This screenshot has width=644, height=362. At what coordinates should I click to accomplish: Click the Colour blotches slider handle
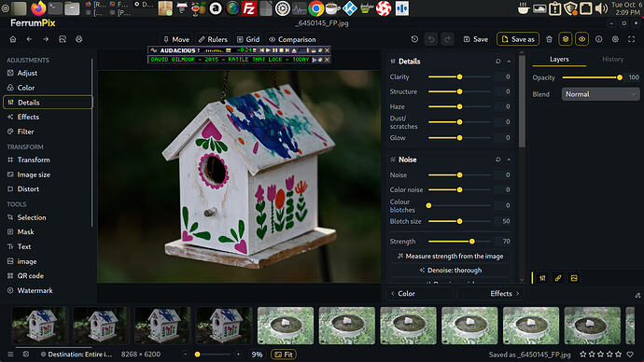coord(428,205)
